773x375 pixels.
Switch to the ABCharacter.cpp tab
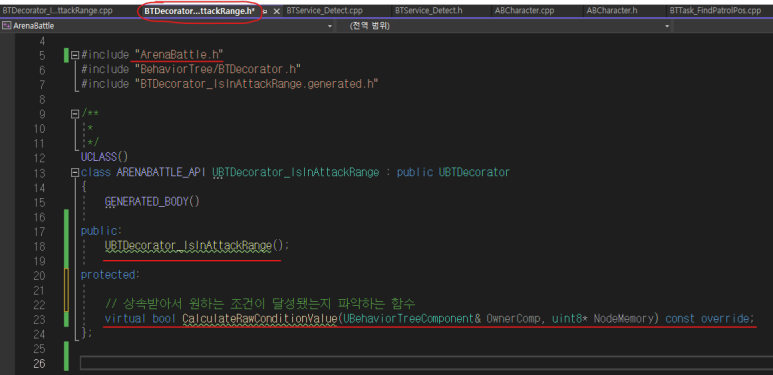[x=525, y=11]
